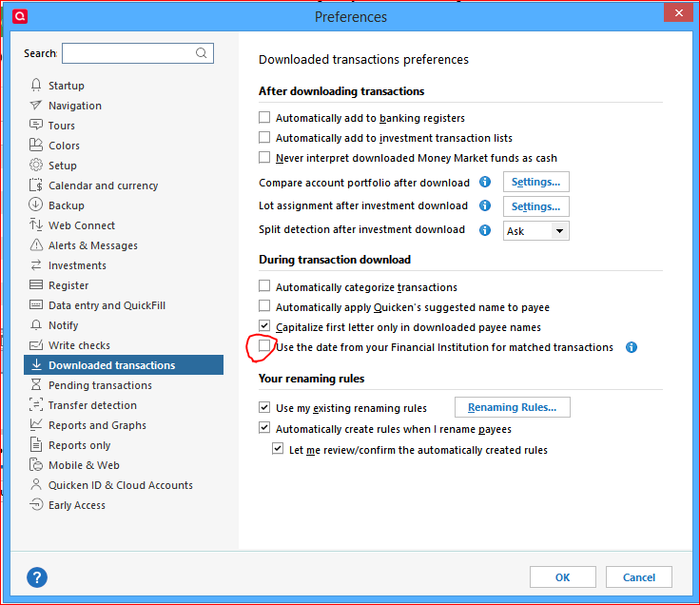This screenshot has height=605, width=700.
Task: Open Calendar and currency preferences
Action: click(103, 185)
